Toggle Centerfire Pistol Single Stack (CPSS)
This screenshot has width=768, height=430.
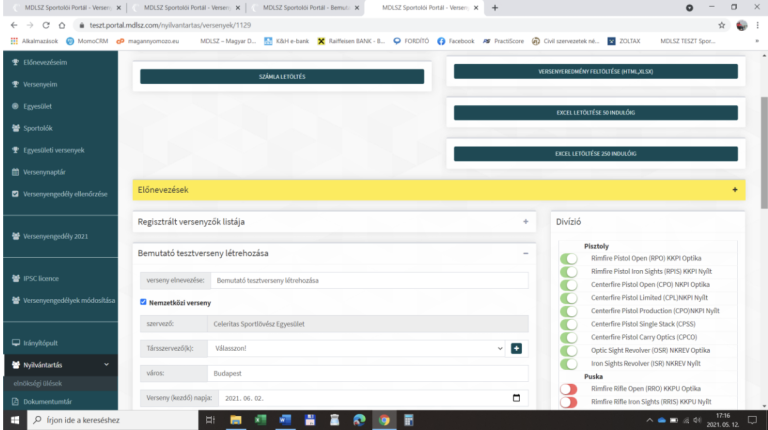pyautogui.click(x=568, y=324)
